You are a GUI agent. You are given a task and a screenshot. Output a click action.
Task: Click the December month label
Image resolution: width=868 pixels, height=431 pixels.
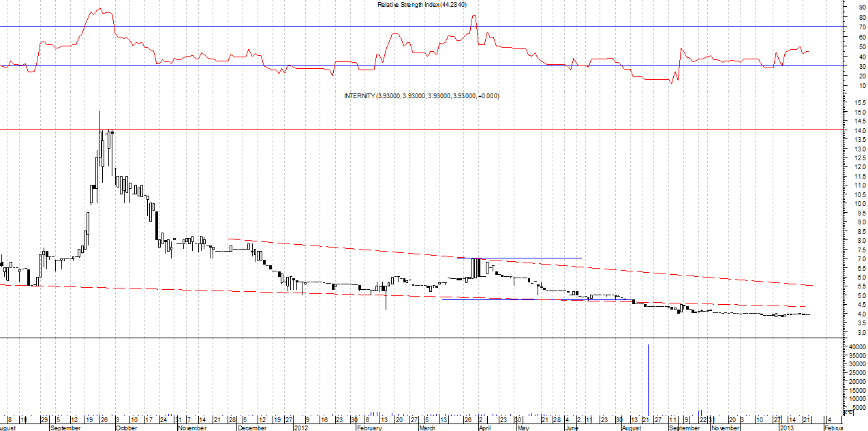[252, 428]
